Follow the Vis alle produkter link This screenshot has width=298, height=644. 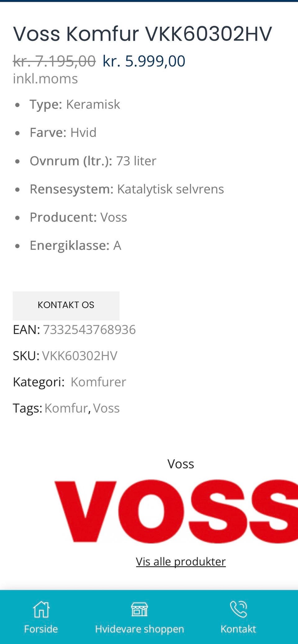click(181, 562)
